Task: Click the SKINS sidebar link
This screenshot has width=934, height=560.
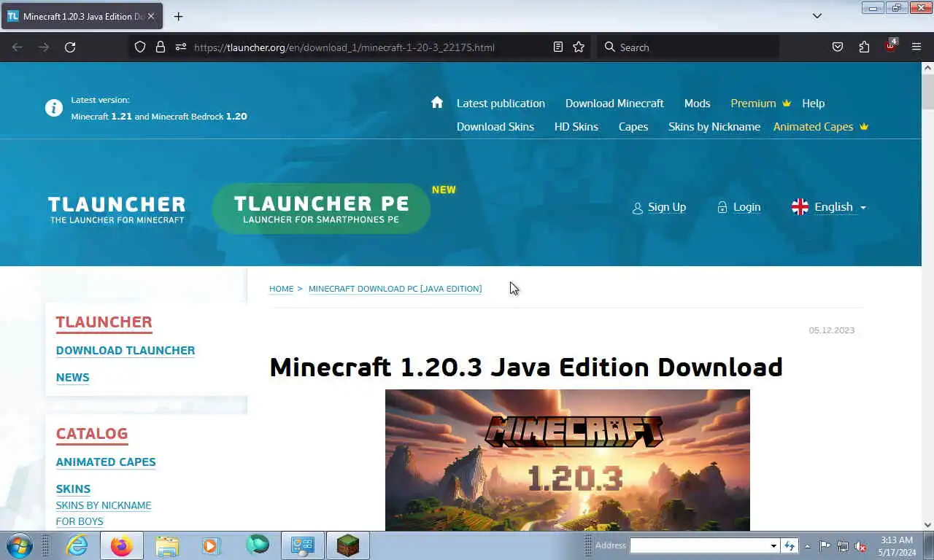Action: [x=73, y=489]
